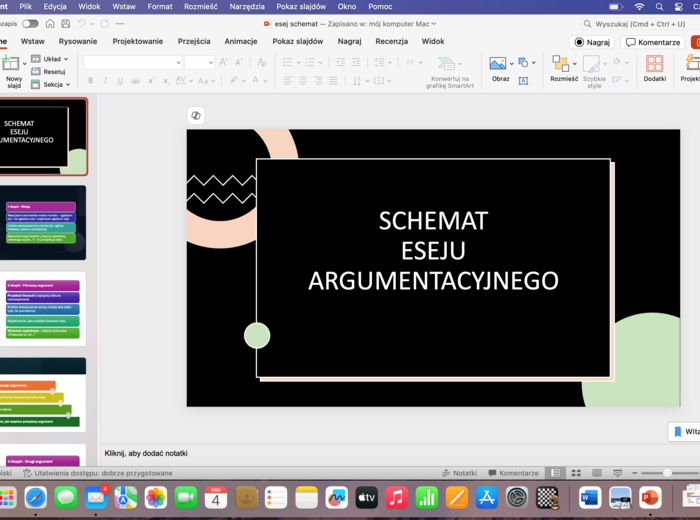Open the Narzędzia menu
This screenshot has height=520, width=700.
(x=247, y=7)
